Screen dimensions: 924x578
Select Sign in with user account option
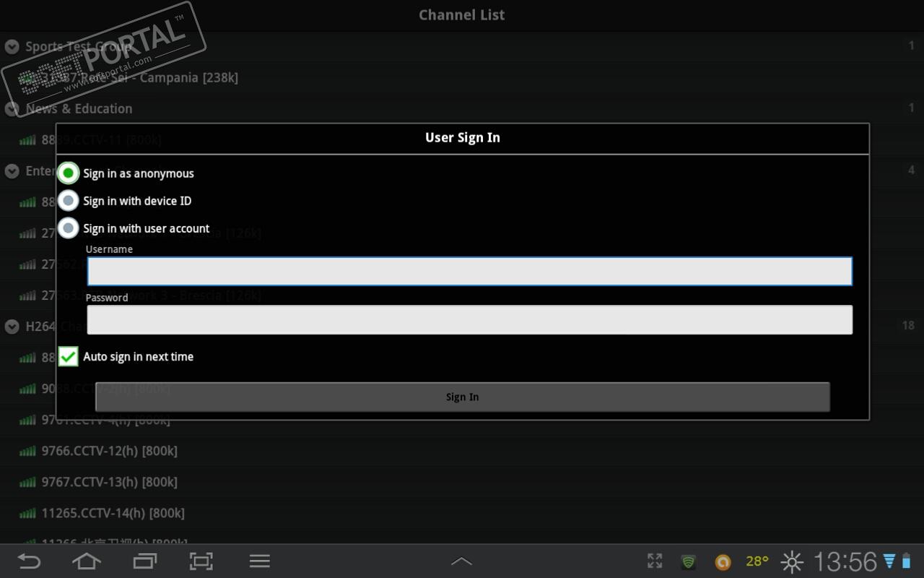(x=69, y=228)
